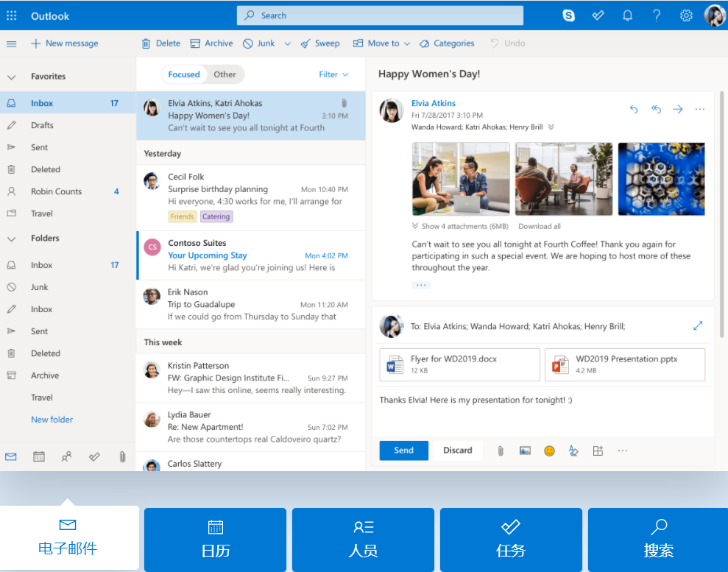728x572 pixels.
Task: Show 4 attachments
Action: [x=460, y=226]
